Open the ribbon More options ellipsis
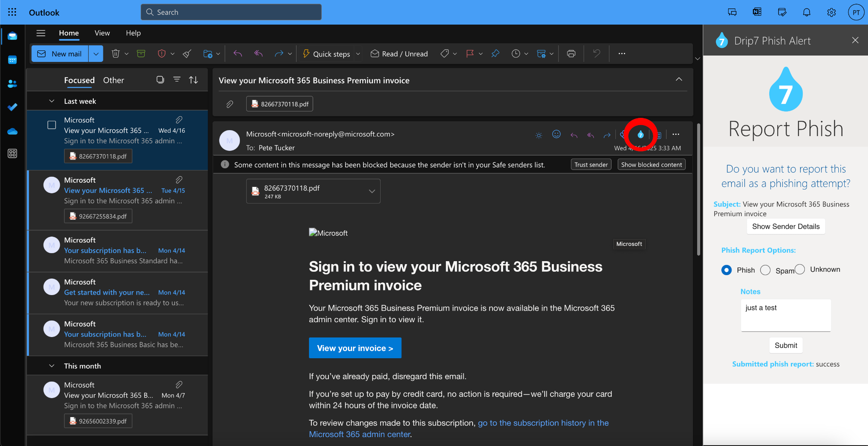Image resolution: width=868 pixels, height=446 pixels. coord(622,54)
